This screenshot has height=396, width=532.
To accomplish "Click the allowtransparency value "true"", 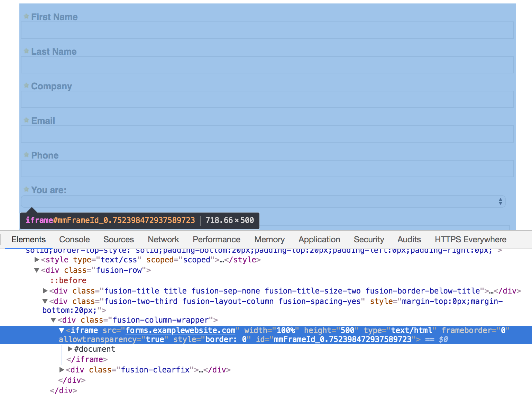I will (x=155, y=339).
